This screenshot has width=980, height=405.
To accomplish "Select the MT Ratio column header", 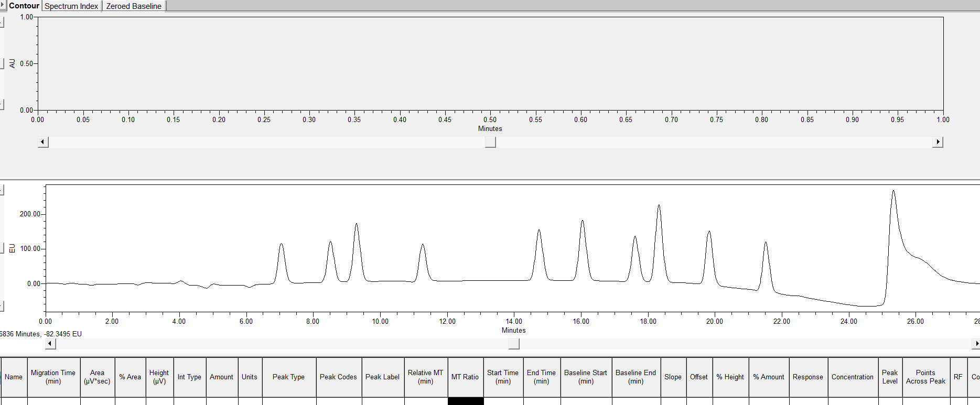I will point(465,377).
